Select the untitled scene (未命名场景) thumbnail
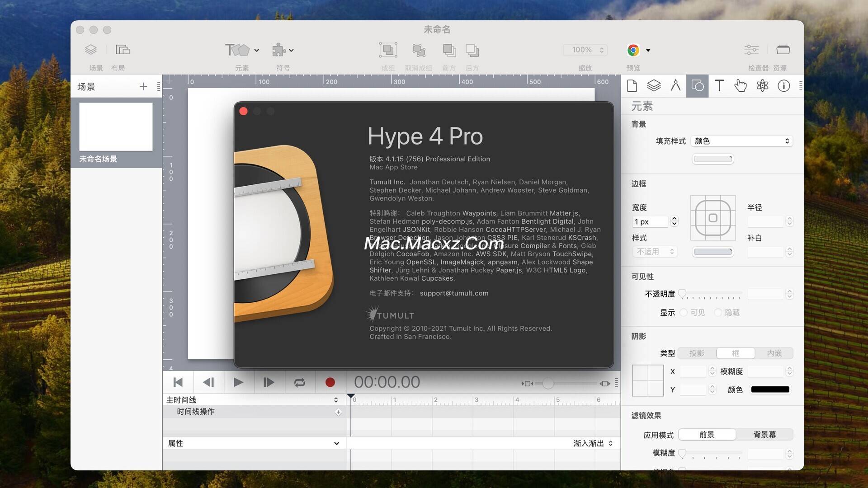868x488 pixels. [x=116, y=127]
